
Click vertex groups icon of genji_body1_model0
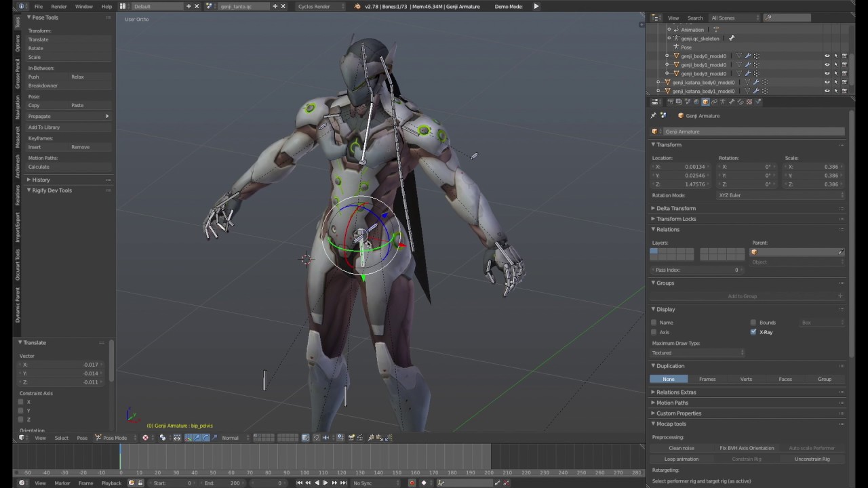(757, 64)
